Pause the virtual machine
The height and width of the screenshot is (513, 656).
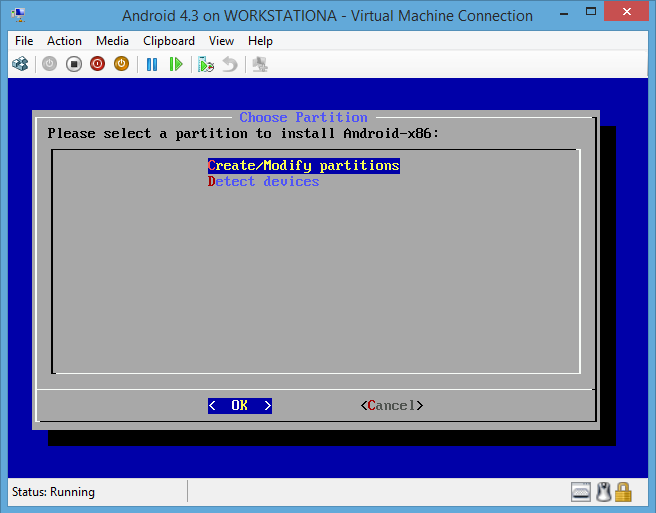point(152,64)
